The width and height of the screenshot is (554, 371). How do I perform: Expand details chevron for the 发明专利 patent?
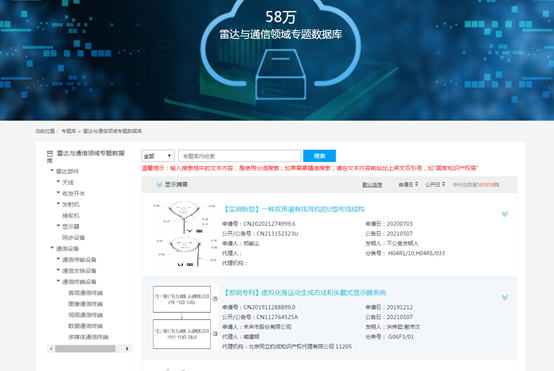tap(505, 297)
